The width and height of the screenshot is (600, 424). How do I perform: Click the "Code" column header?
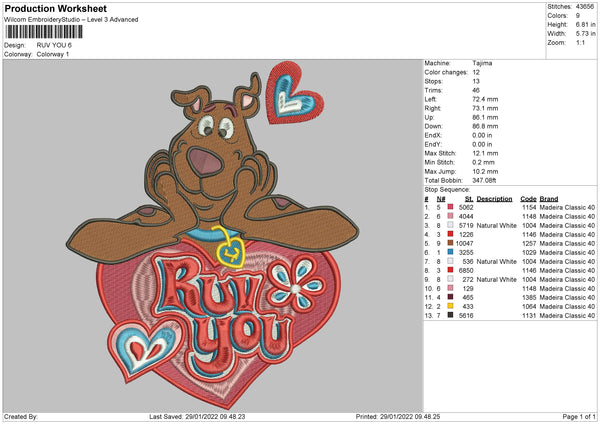528,199
